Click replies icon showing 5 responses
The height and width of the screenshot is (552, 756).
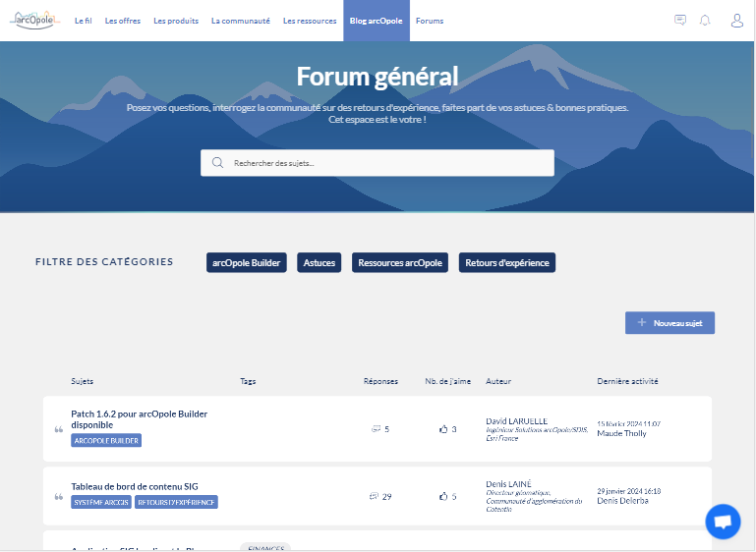[x=377, y=428]
